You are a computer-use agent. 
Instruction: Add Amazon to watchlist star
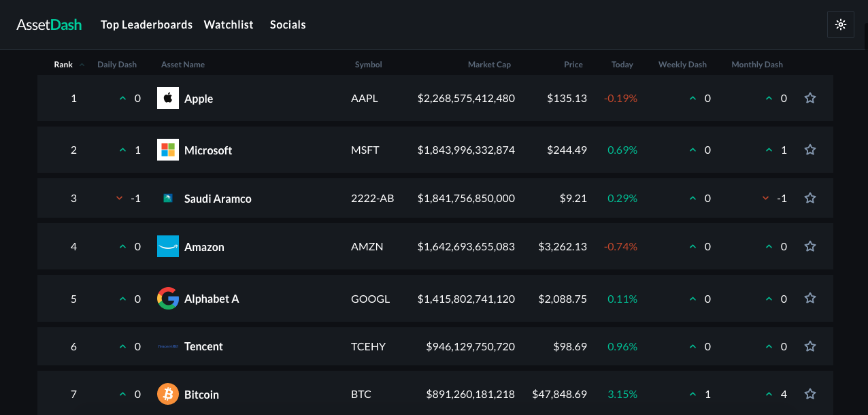[x=810, y=246]
